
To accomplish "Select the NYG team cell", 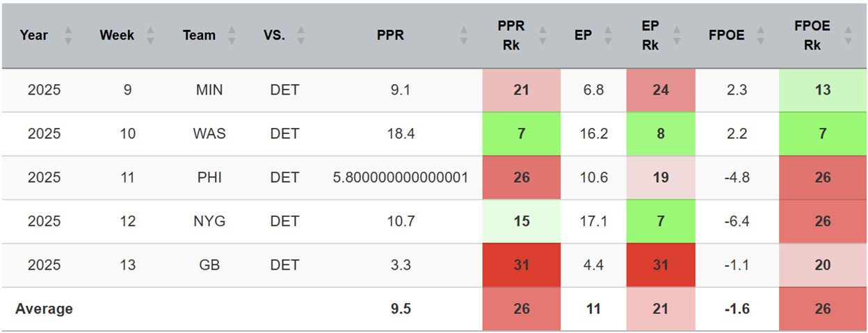I will click(x=209, y=222).
